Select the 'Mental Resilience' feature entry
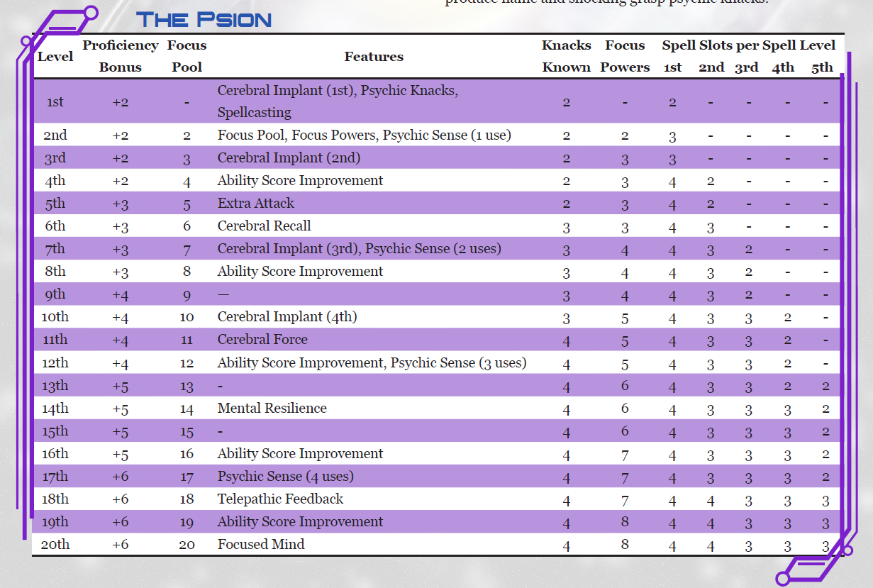The width and height of the screenshot is (873, 588). (272, 409)
